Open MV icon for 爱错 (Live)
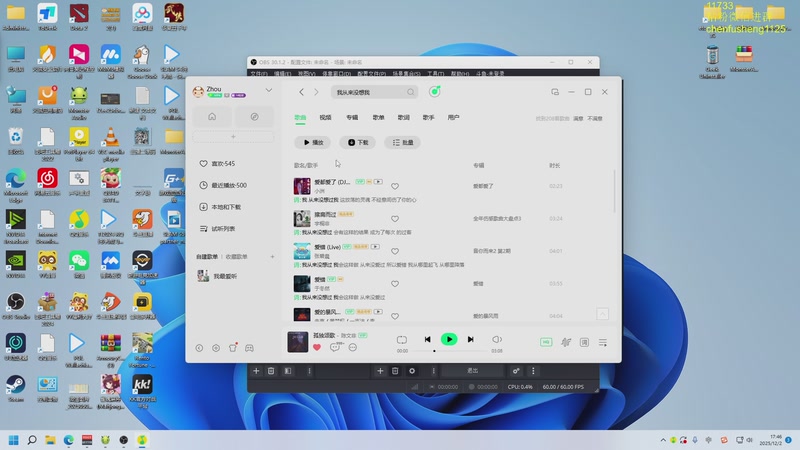 pos(375,247)
